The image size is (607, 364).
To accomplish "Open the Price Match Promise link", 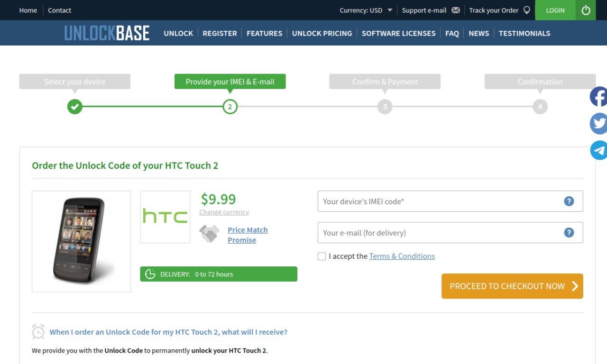I will pos(248,235).
